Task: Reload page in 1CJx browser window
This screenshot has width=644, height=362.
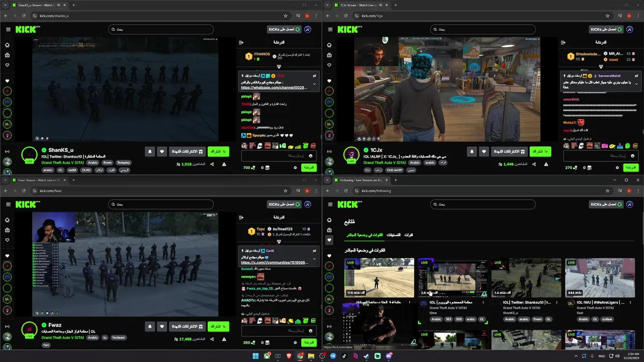Action: pos(347,16)
